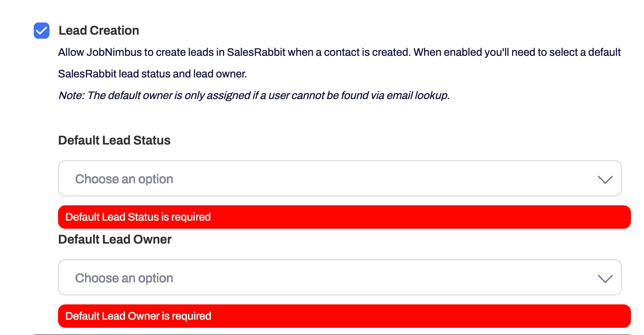644x335 pixels.
Task: Click the Default Lead Status chevron arrow
Action: click(x=605, y=179)
